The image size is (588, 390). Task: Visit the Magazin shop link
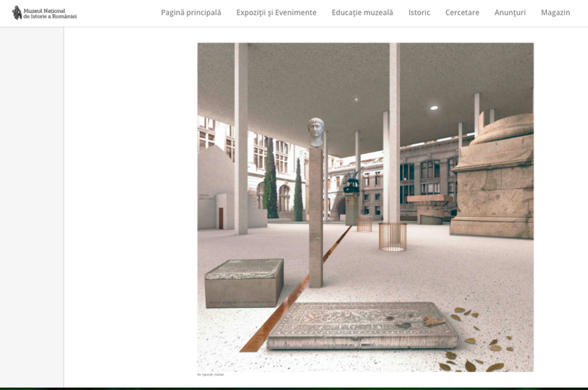(555, 13)
